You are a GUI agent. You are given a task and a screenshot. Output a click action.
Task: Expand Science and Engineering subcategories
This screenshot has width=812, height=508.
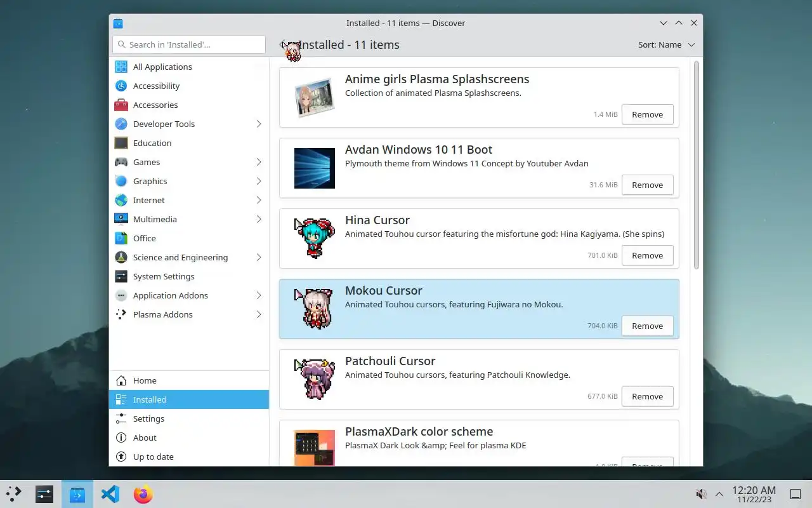coord(259,257)
